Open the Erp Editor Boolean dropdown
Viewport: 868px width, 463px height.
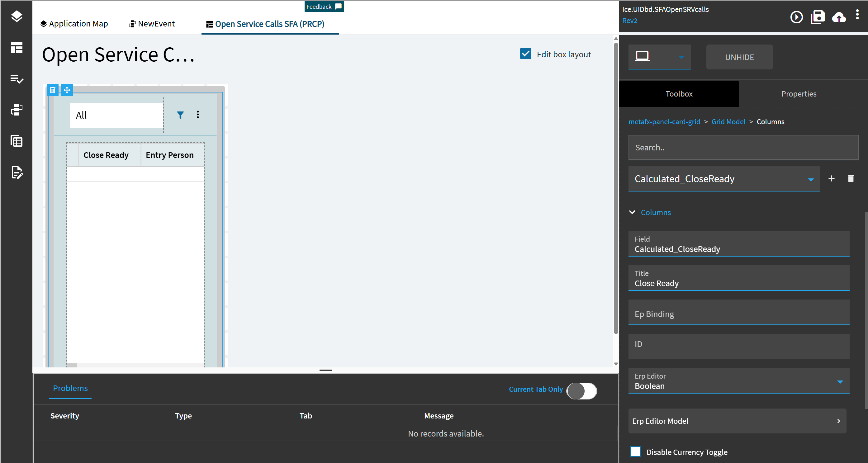pos(840,382)
